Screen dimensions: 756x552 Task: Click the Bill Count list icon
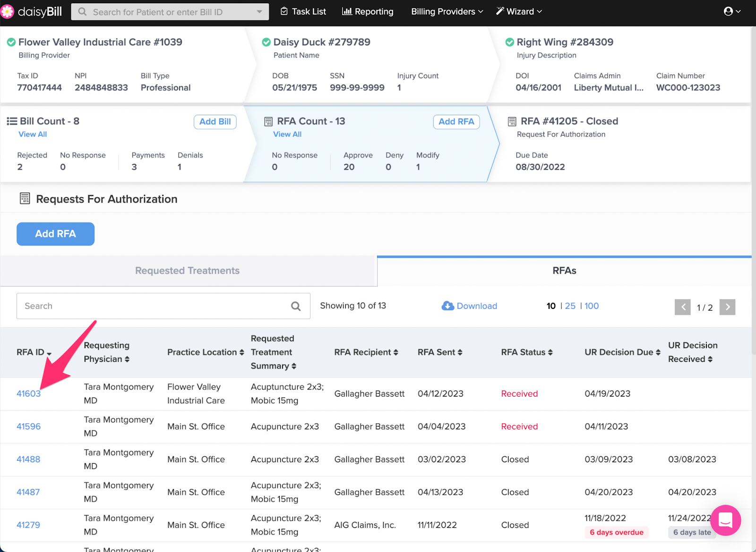tap(12, 121)
